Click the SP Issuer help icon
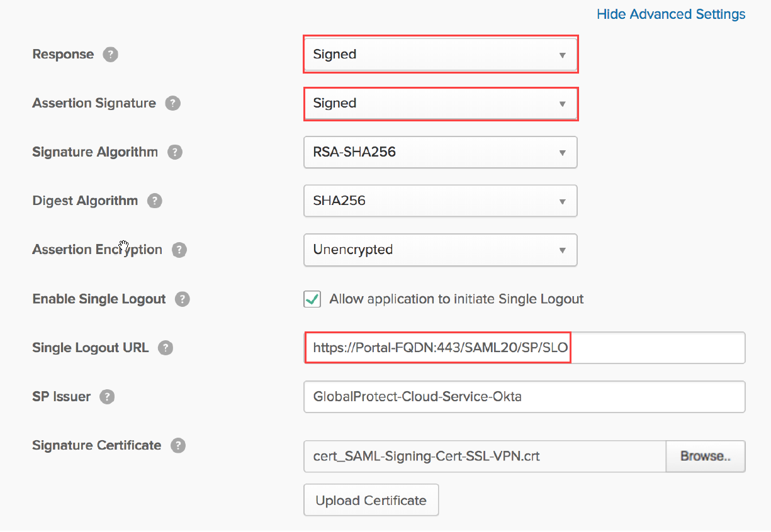Viewport: 771px width, 532px height. (108, 397)
